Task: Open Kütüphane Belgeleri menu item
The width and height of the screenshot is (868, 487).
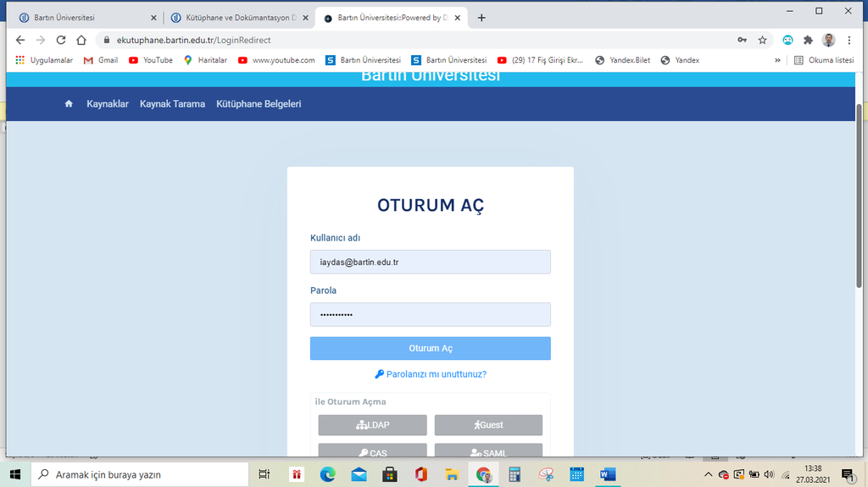Action: tap(259, 104)
